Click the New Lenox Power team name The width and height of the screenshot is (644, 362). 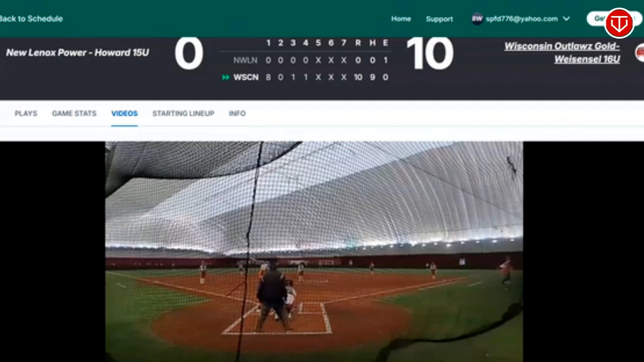[77, 53]
